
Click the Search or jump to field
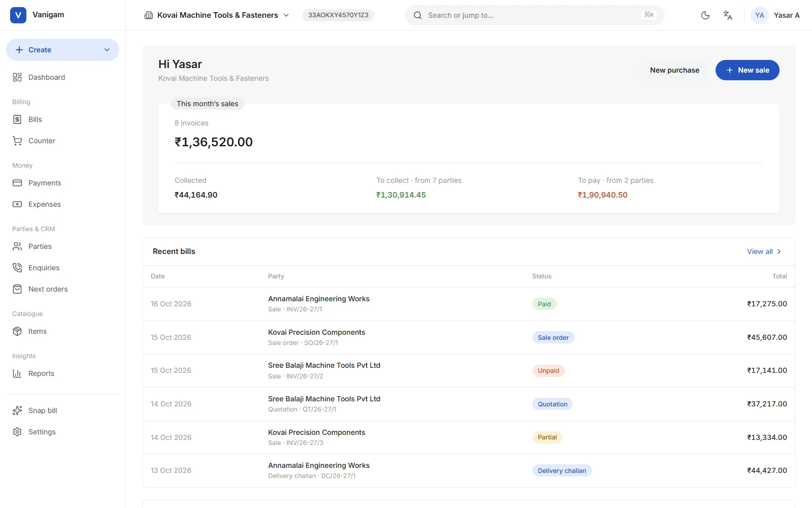[x=535, y=15]
